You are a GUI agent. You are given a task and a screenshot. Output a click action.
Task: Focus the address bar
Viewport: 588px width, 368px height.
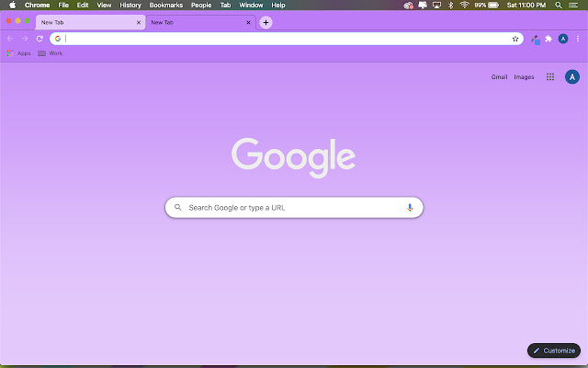(x=287, y=39)
